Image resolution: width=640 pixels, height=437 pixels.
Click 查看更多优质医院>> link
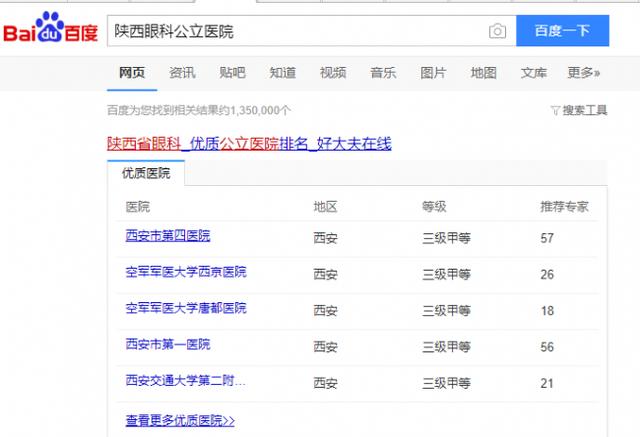pos(180,420)
